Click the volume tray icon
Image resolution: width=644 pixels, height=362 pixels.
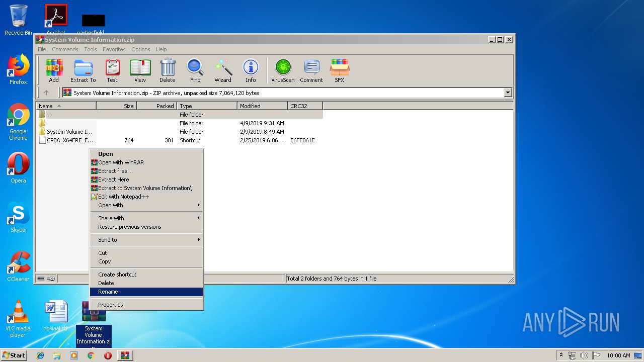tap(584, 355)
